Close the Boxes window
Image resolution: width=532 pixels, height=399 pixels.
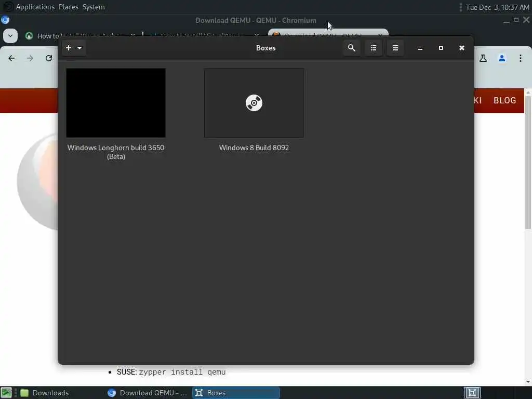[x=461, y=48]
